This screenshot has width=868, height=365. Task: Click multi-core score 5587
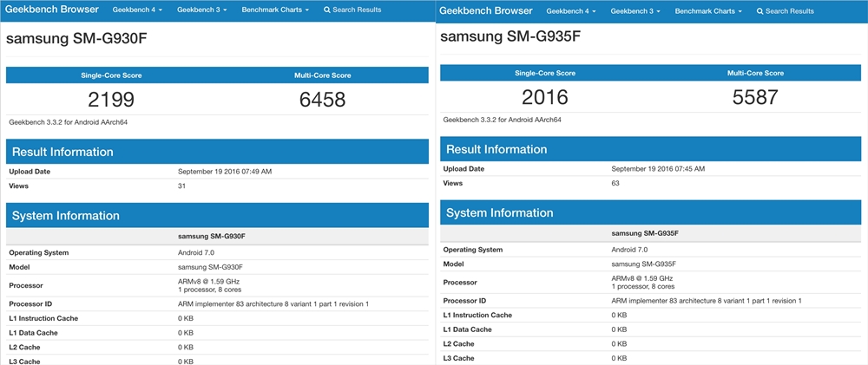click(x=756, y=97)
